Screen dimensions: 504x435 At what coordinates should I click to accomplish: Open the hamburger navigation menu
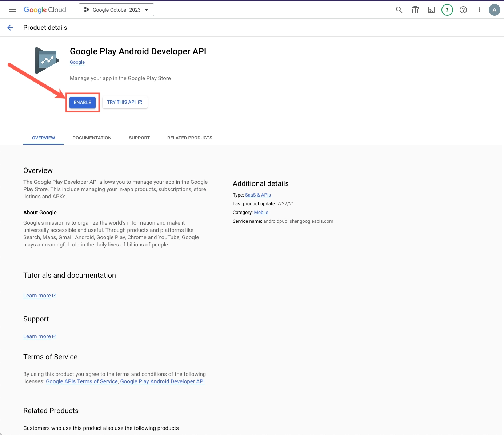pyautogui.click(x=12, y=10)
